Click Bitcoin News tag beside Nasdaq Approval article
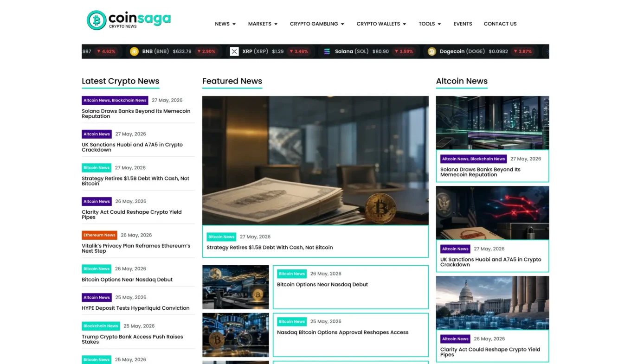Viewport: 631px width, 364px height. (292, 321)
